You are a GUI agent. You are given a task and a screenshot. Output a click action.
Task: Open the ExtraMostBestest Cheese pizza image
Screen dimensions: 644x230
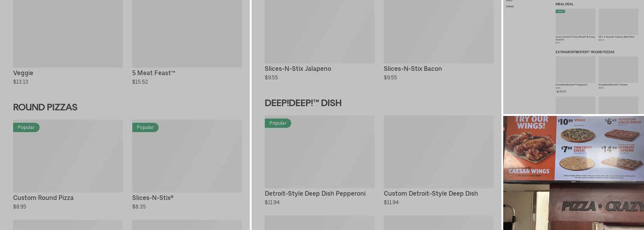[x=618, y=70]
